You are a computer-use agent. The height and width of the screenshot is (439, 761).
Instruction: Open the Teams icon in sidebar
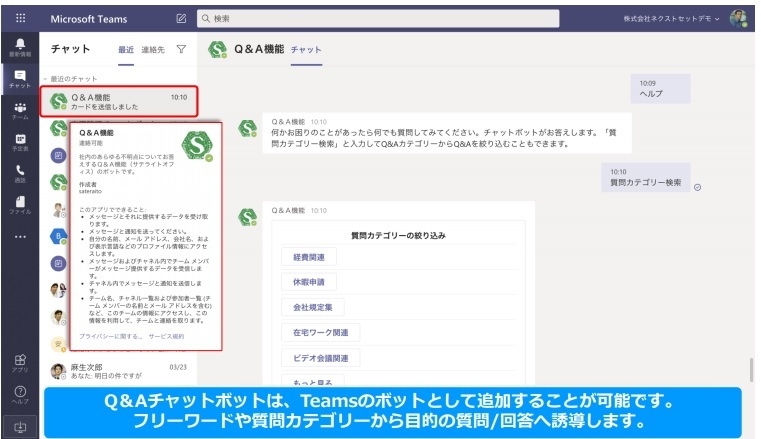[x=20, y=111]
